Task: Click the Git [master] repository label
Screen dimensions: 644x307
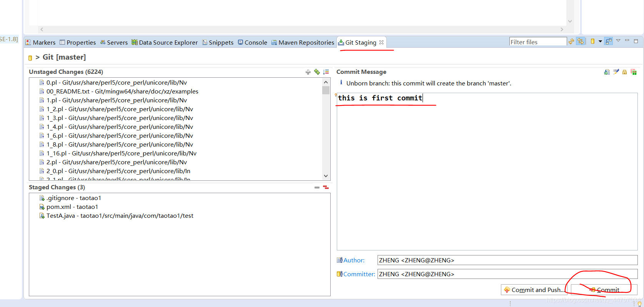Action: point(64,57)
